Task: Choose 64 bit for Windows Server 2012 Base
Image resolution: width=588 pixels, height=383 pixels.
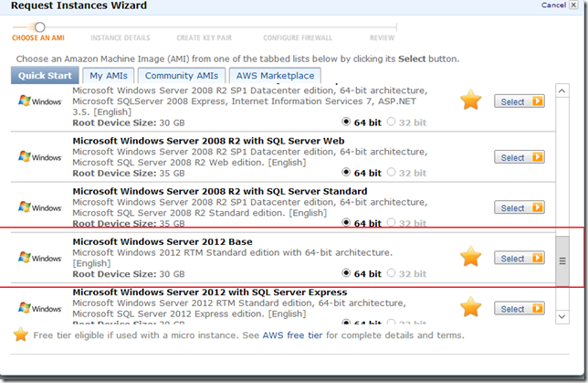Action: click(x=346, y=273)
